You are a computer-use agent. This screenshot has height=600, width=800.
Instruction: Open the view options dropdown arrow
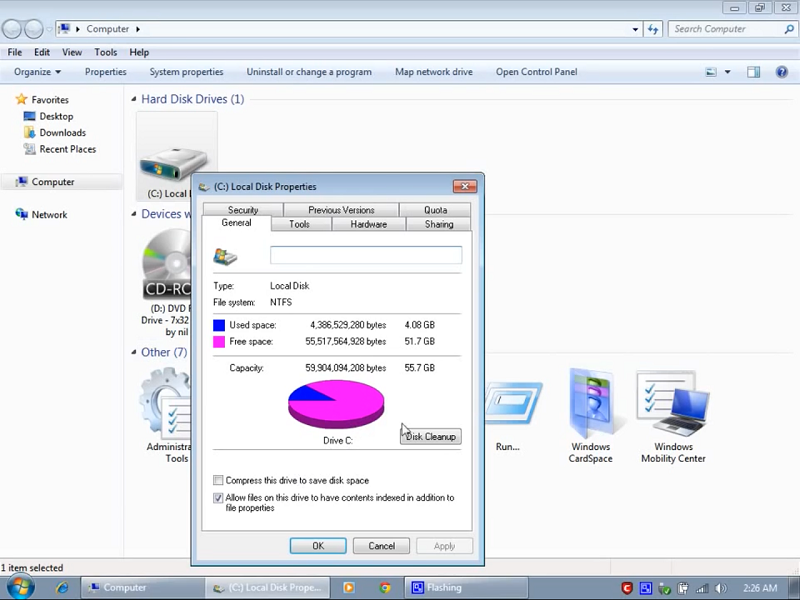coord(728,72)
